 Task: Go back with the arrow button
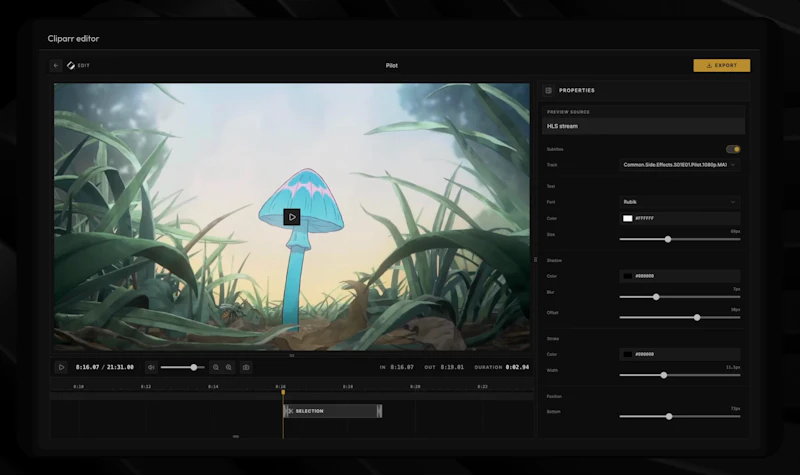[x=56, y=65]
